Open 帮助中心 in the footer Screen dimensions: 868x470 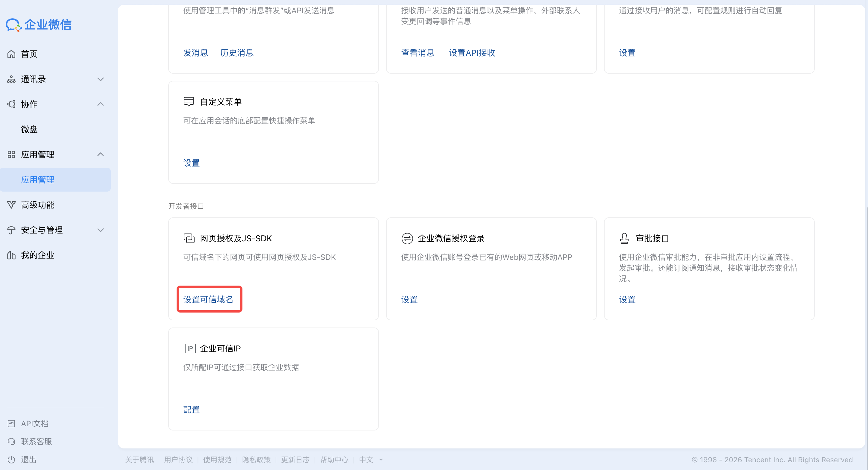334,460
